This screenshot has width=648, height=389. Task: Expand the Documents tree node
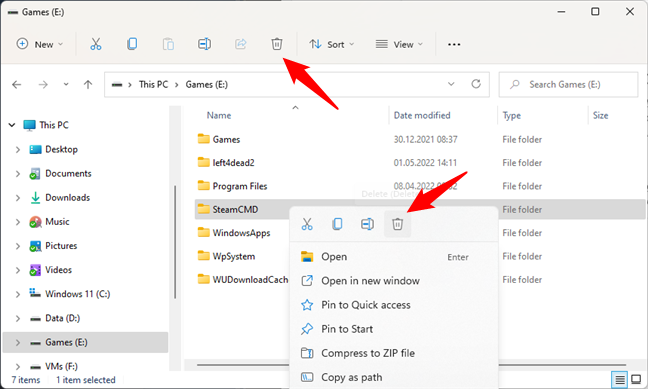pos(18,174)
